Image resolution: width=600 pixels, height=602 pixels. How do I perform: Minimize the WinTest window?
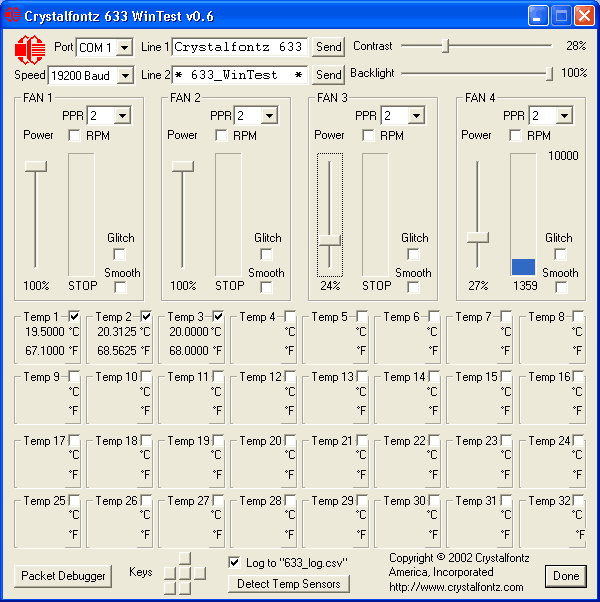[x=538, y=16]
